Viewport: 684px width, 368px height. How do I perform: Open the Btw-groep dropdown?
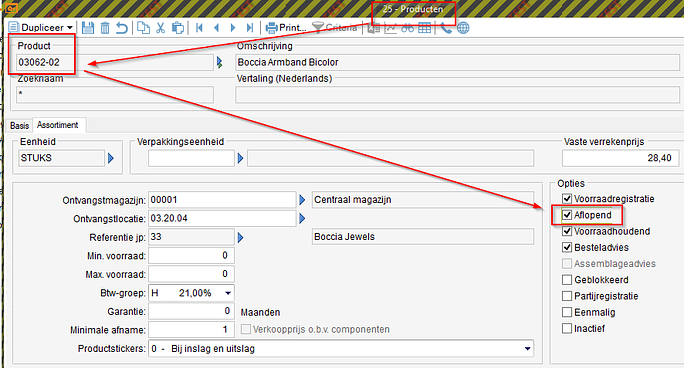point(228,293)
